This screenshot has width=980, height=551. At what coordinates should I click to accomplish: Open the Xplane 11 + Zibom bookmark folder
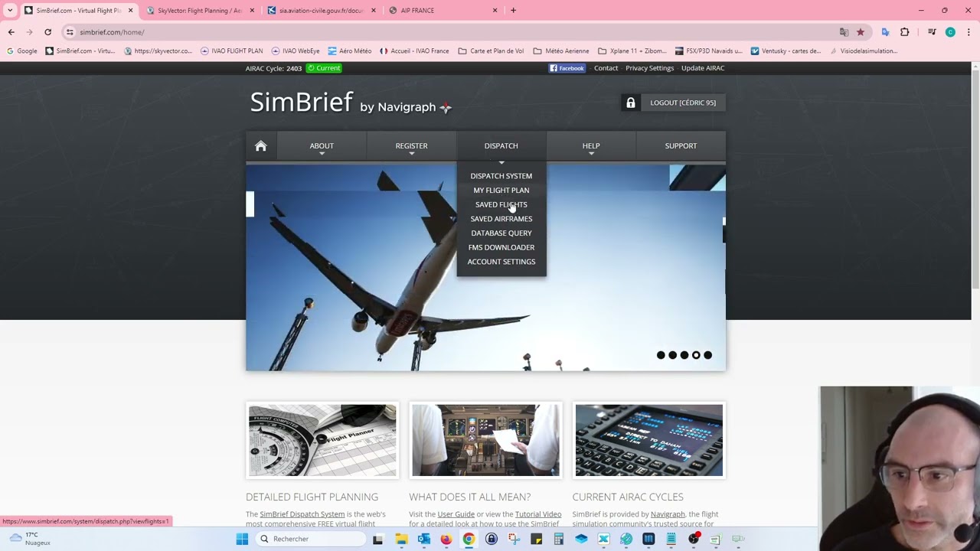click(632, 51)
